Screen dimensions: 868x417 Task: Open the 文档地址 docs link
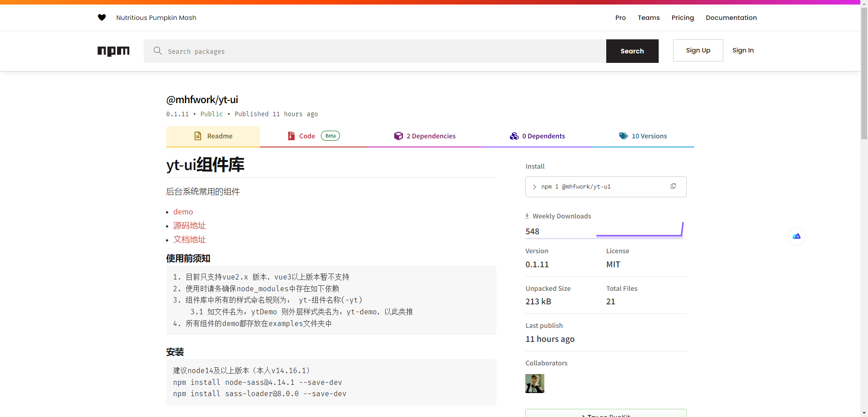(189, 240)
